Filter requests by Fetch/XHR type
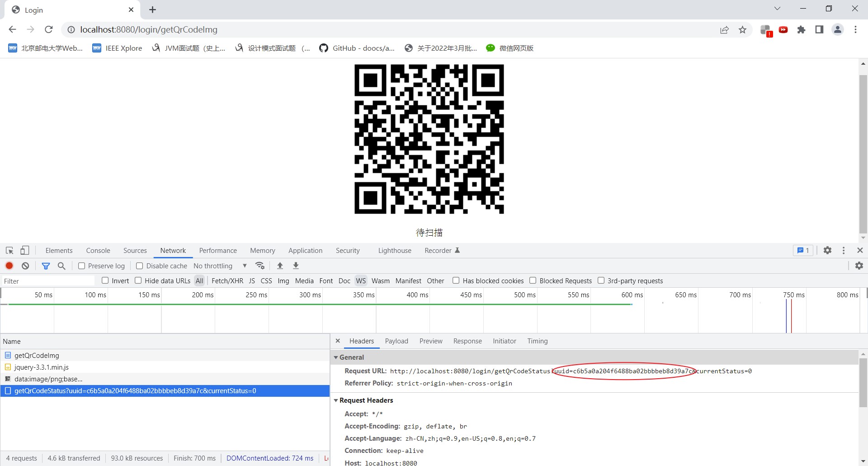Image resolution: width=868 pixels, height=466 pixels. [227, 281]
